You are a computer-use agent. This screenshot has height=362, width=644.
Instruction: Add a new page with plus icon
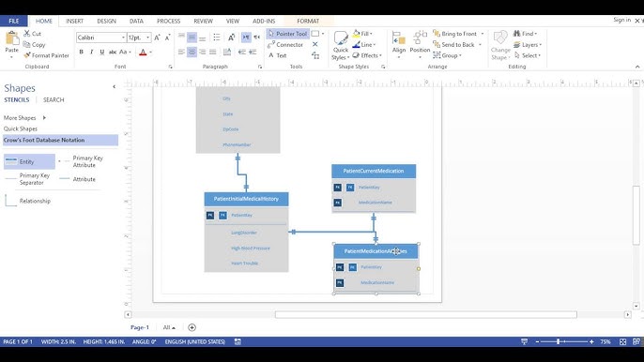192,327
